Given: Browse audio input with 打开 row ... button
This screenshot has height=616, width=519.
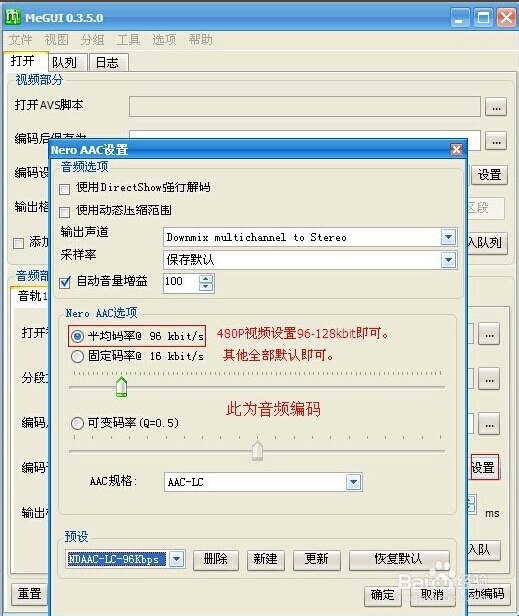Looking at the screenshot, I should tap(489, 334).
